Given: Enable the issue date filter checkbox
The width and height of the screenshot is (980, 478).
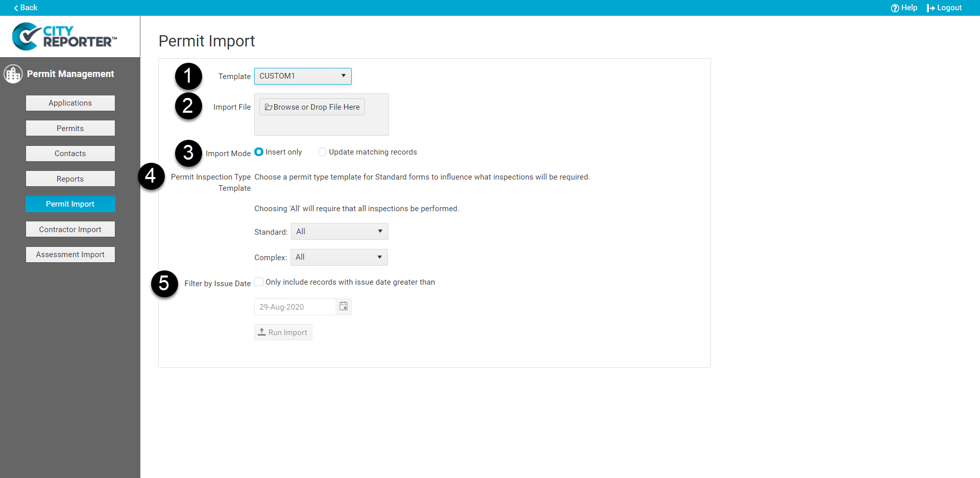Looking at the screenshot, I should pos(259,281).
